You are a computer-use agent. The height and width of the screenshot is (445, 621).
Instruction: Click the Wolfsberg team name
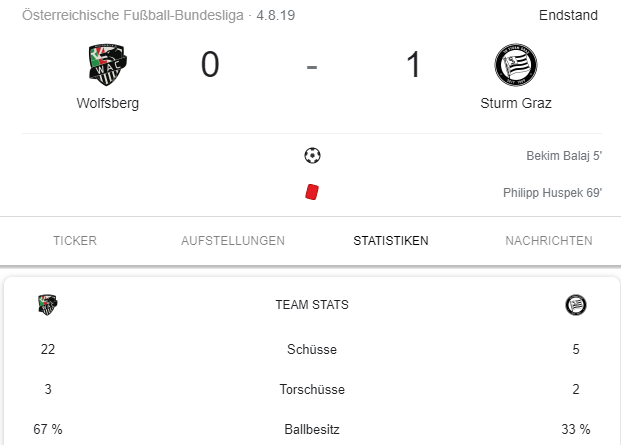[108, 103]
